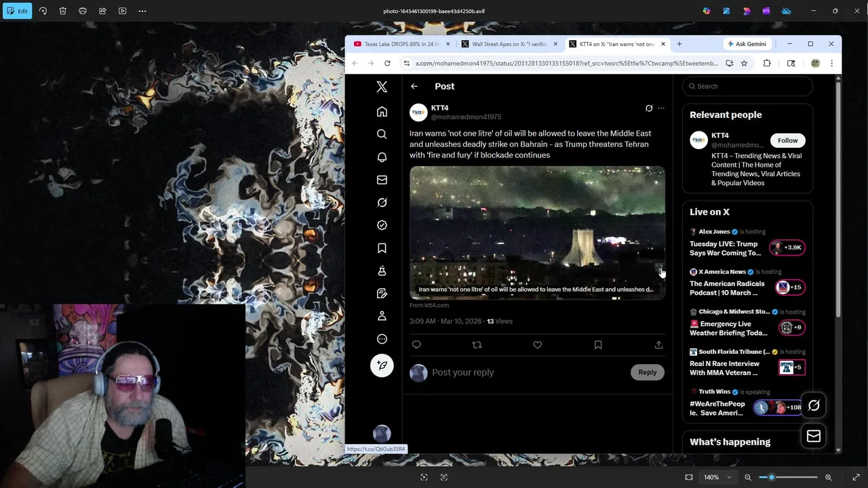868x488 pixels.
Task: Go to X Home from the sidebar
Action: click(x=382, y=112)
